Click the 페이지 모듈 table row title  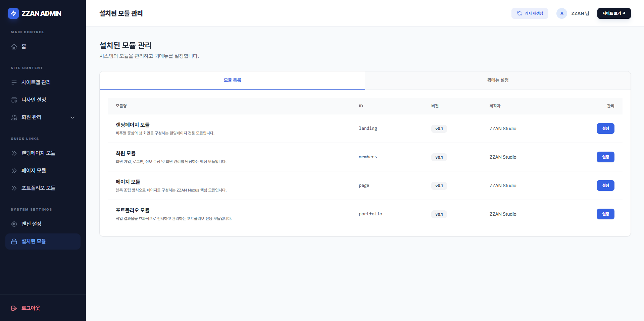pos(128,182)
